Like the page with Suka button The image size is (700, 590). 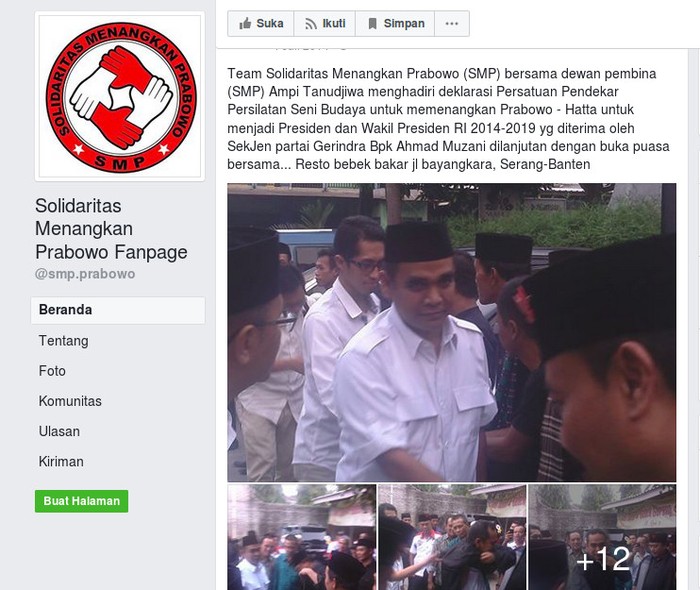point(261,24)
